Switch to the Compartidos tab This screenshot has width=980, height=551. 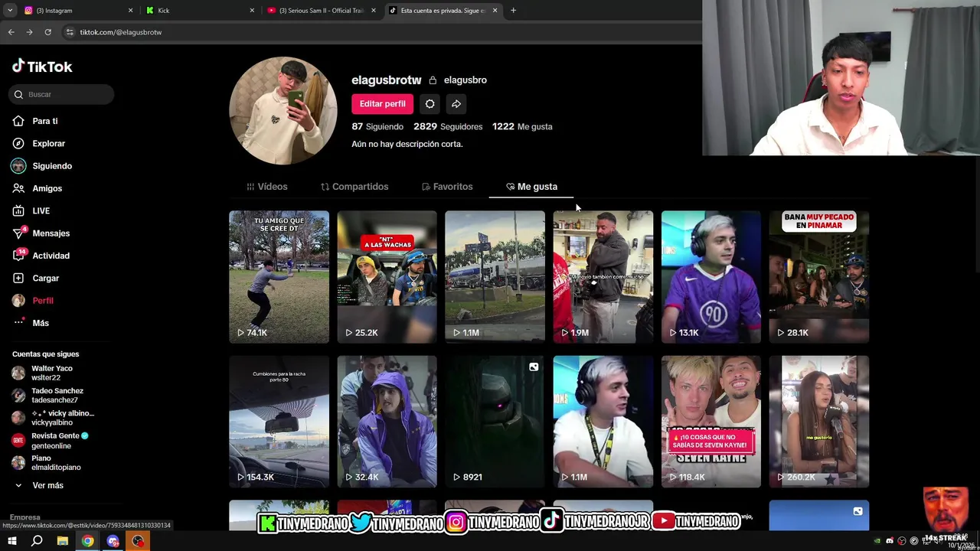point(354,187)
